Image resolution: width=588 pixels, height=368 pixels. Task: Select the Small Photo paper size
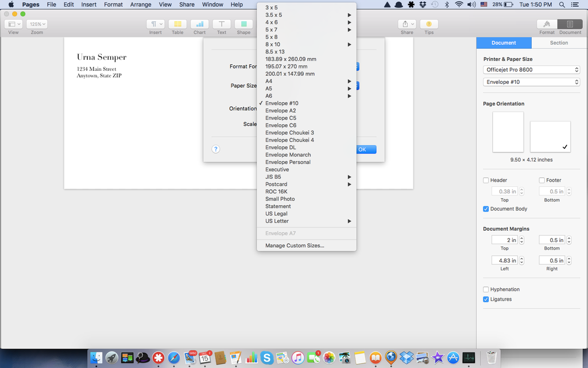pyautogui.click(x=307, y=199)
